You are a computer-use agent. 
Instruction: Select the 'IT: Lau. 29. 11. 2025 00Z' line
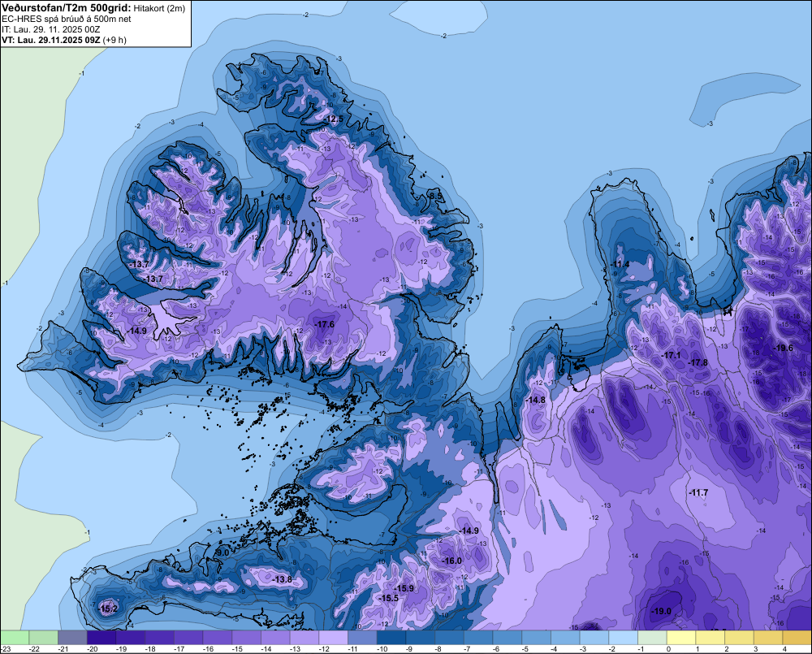point(50,29)
